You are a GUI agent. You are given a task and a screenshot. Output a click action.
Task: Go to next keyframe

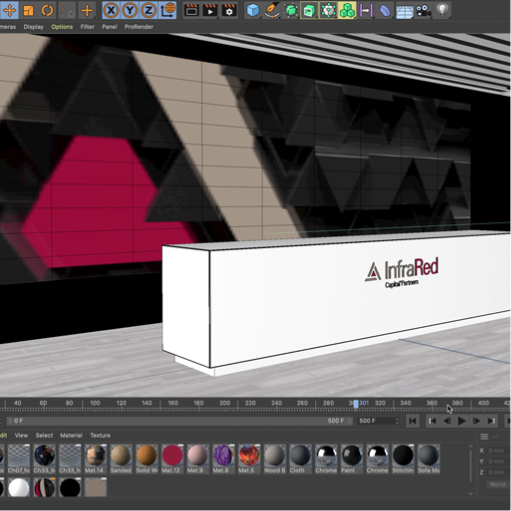(x=491, y=421)
